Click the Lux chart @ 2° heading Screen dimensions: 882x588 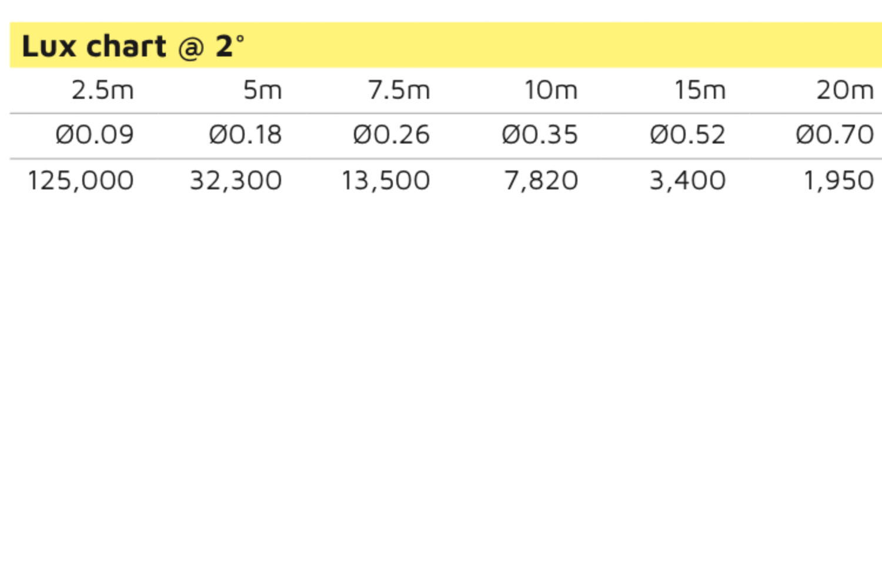coord(133,46)
